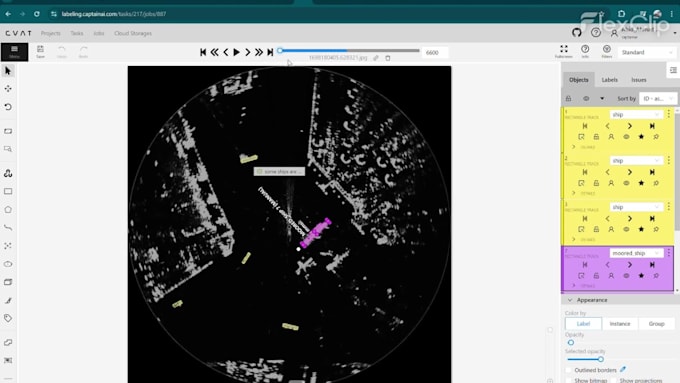Save the annotation job
This screenshot has width=680, height=383.
click(x=40, y=52)
